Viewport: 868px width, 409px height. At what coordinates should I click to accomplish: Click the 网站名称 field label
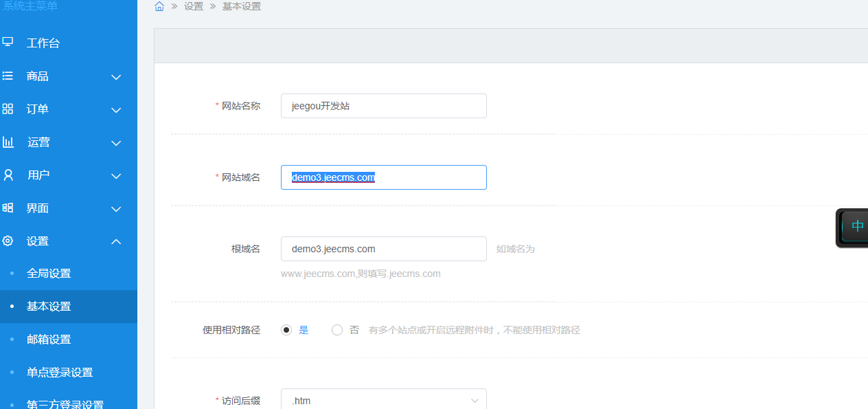click(x=241, y=106)
